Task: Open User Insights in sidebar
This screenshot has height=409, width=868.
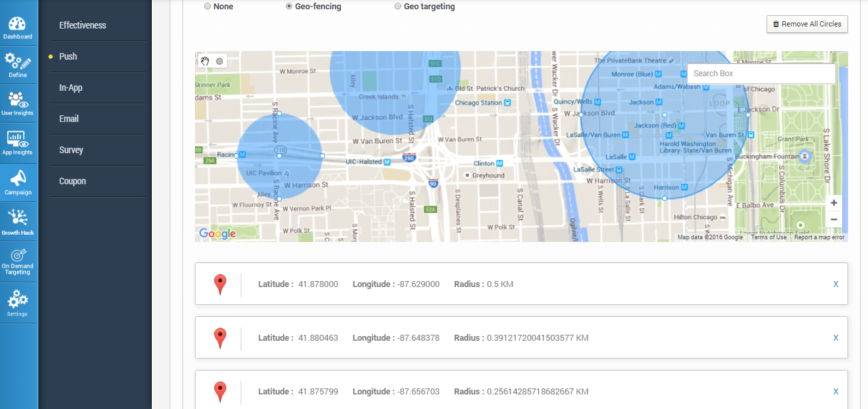Action: pos(18,103)
